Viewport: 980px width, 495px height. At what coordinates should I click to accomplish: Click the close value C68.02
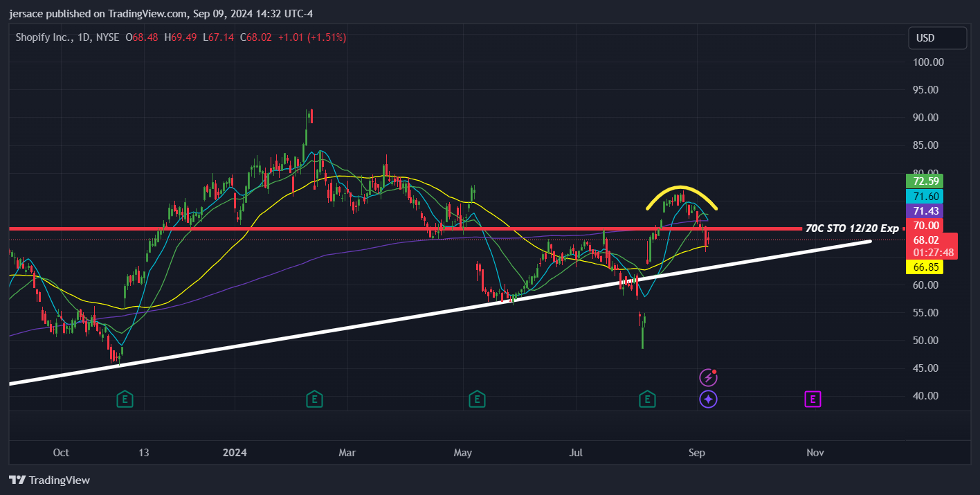coord(256,37)
